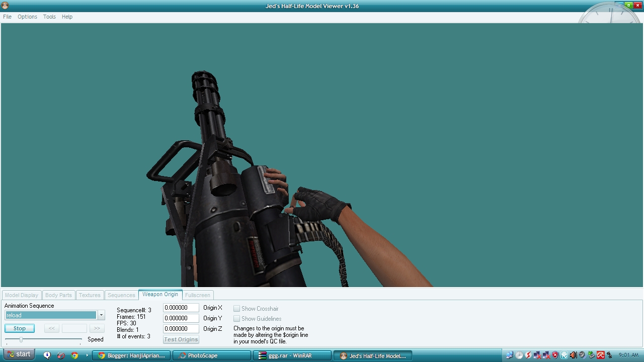Image resolution: width=644 pixels, height=362 pixels.
Task: Click the Safely Remove Hardware tray icon
Action: (x=592, y=355)
